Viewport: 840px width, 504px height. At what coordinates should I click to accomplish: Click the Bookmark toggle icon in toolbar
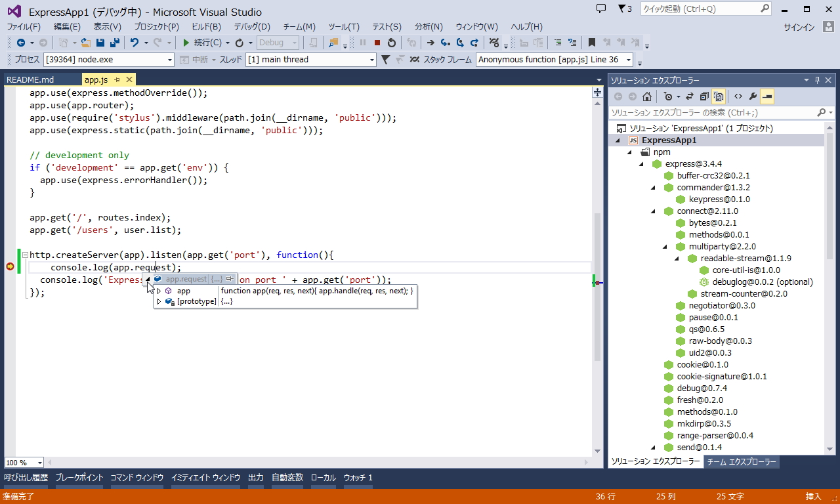click(x=591, y=43)
